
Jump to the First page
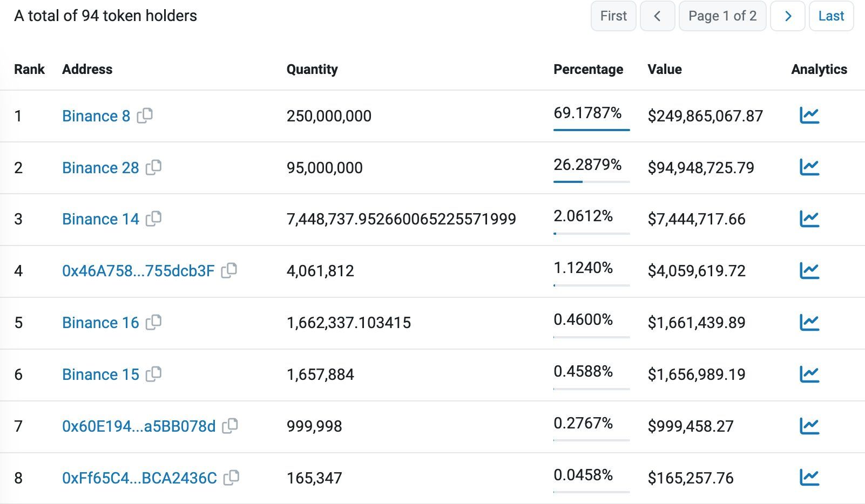pyautogui.click(x=613, y=16)
